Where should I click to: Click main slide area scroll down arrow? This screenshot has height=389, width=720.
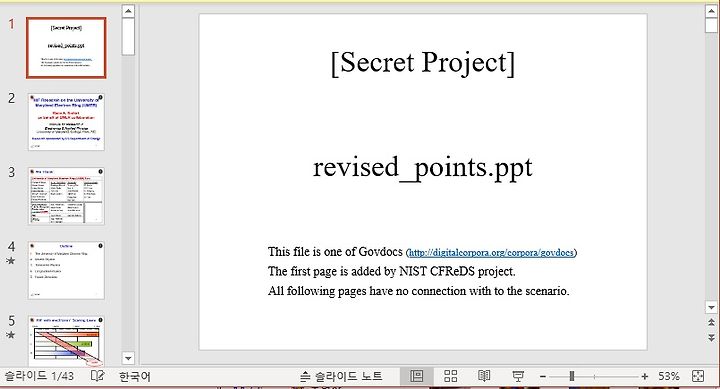(x=711, y=307)
